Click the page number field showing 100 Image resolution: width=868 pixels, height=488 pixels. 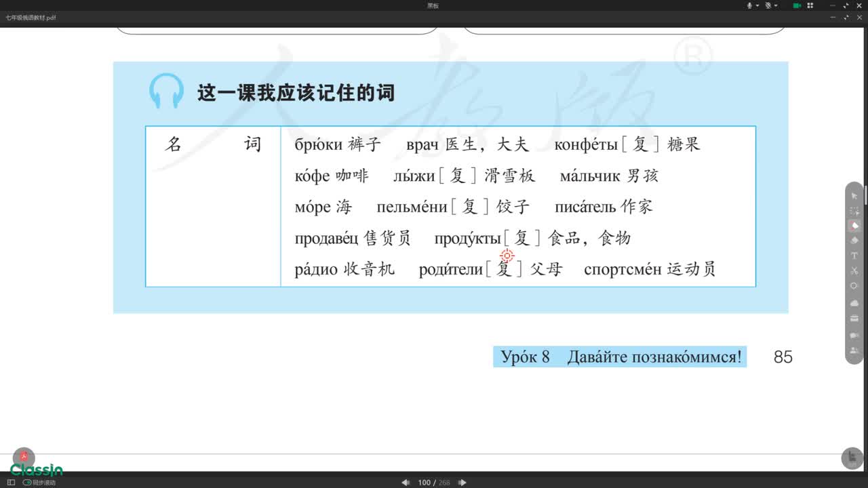425,483
